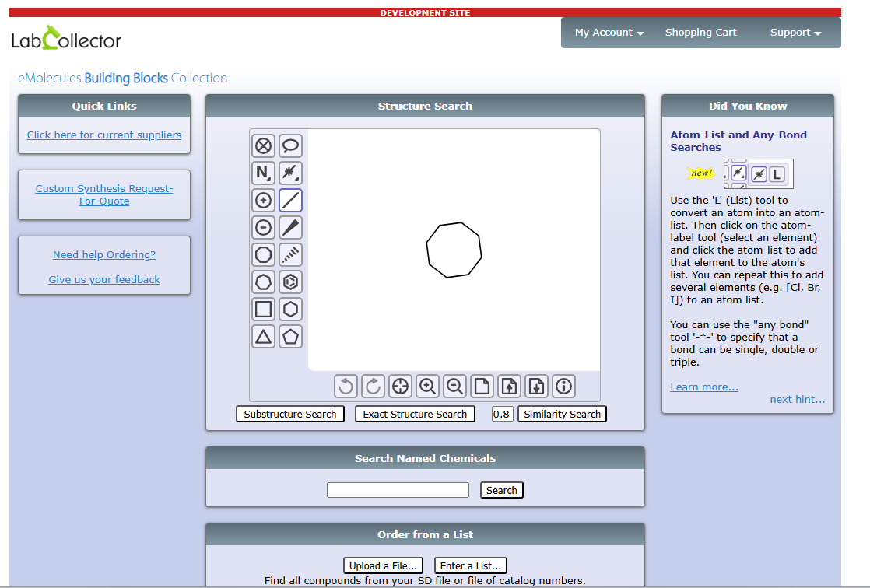Screen dimensions: 870x588
Task: Click the Search Named Chemicals header
Action: [425, 458]
